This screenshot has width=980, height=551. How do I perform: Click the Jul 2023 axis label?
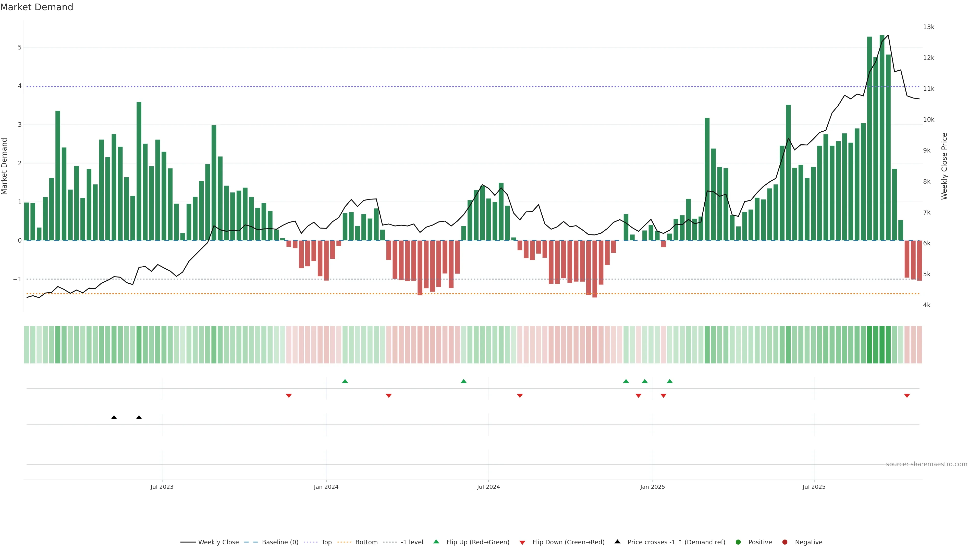[162, 487]
